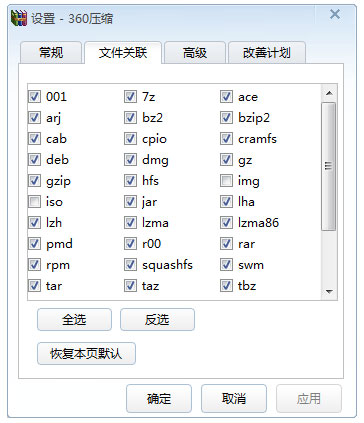Toggle the swm checkbox
The height and width of the screenshot is (423, 364).
point(226,265)
